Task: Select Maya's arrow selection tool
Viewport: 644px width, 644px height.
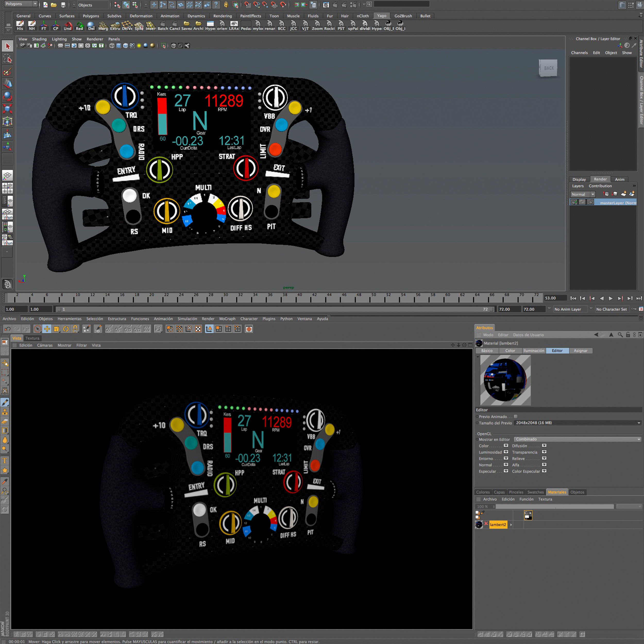Action: 8,46
